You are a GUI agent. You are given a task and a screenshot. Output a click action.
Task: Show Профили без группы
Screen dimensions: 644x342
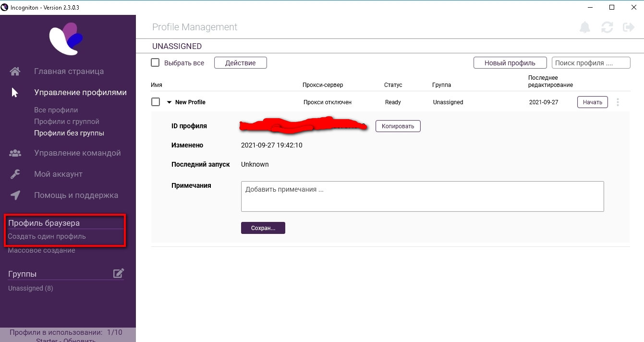point(69,133)
